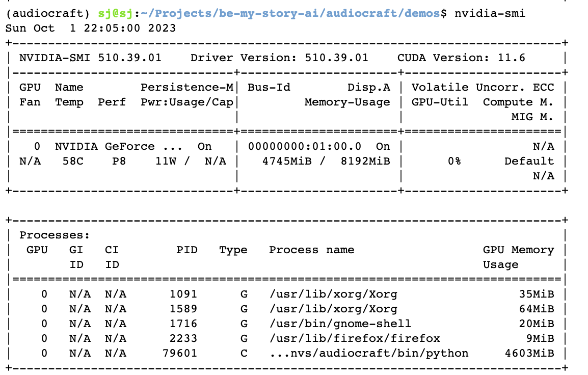Click type C in python process row
The image size is (588, 375).
(244, 353)
